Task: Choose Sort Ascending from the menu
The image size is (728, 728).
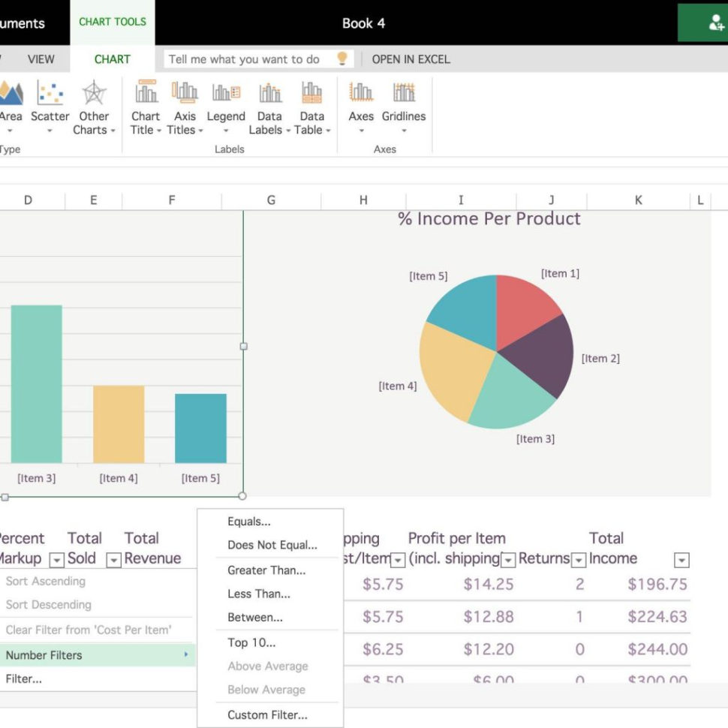Action: tap(45, 581)
